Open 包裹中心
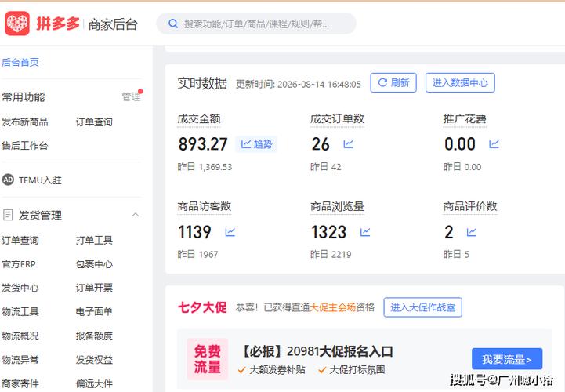 [94, 264]
